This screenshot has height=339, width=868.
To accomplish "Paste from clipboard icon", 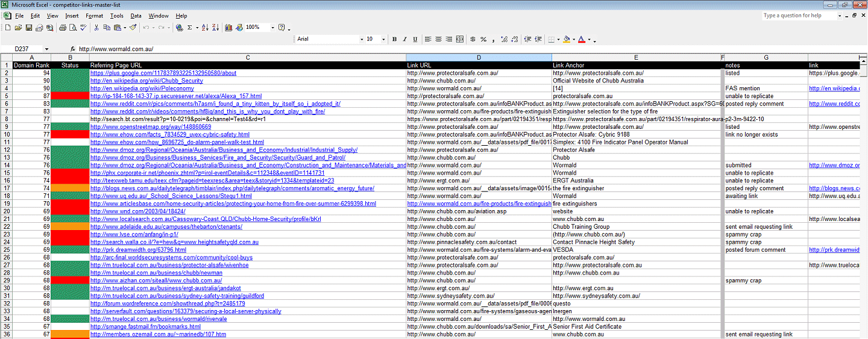I will tap(117, 27).
